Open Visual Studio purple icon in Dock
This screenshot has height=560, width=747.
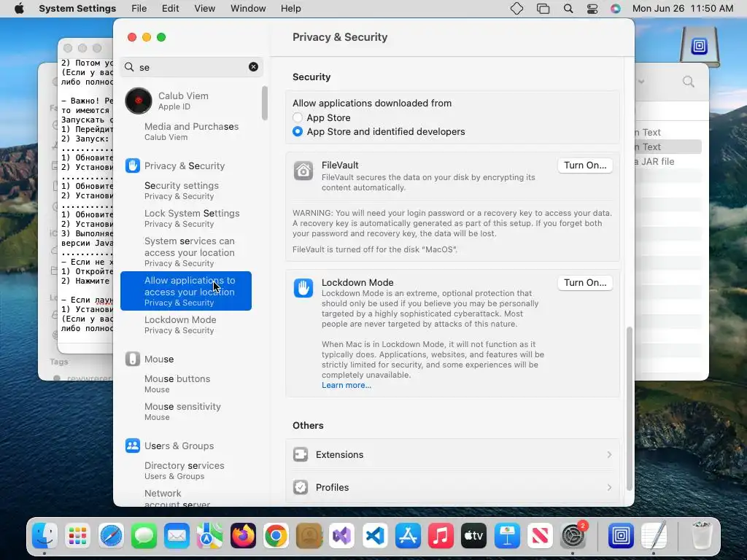[341, 536]
